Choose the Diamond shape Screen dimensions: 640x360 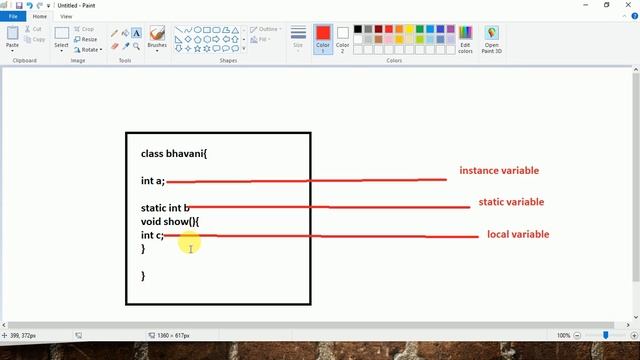click(188, 39)
